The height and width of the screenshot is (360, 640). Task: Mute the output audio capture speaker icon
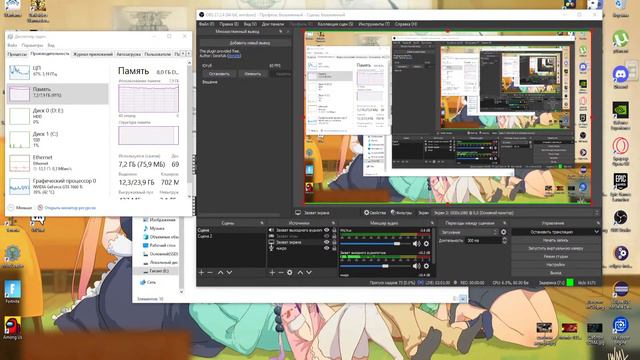416,266
